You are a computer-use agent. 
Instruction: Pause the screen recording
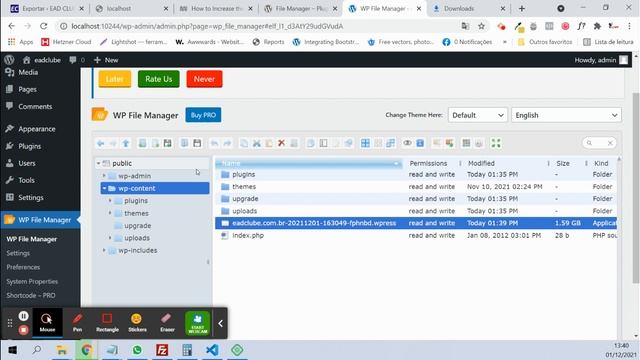point(24,316)
